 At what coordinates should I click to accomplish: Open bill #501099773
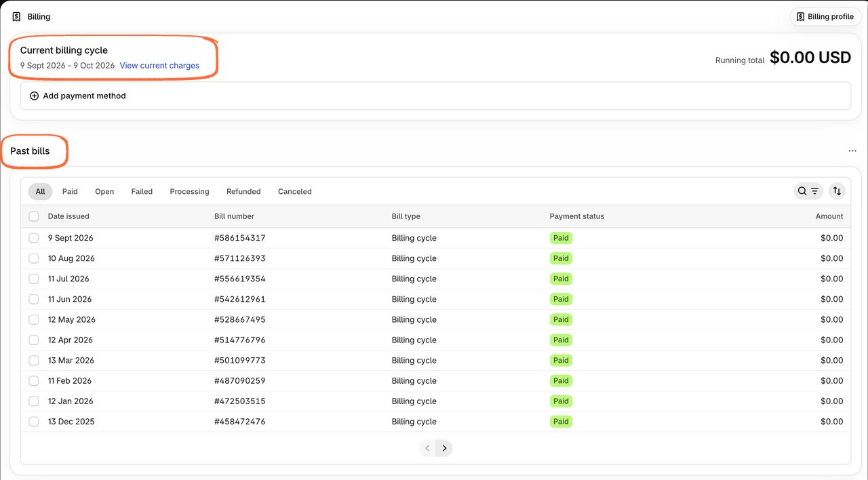coord(240,360)
